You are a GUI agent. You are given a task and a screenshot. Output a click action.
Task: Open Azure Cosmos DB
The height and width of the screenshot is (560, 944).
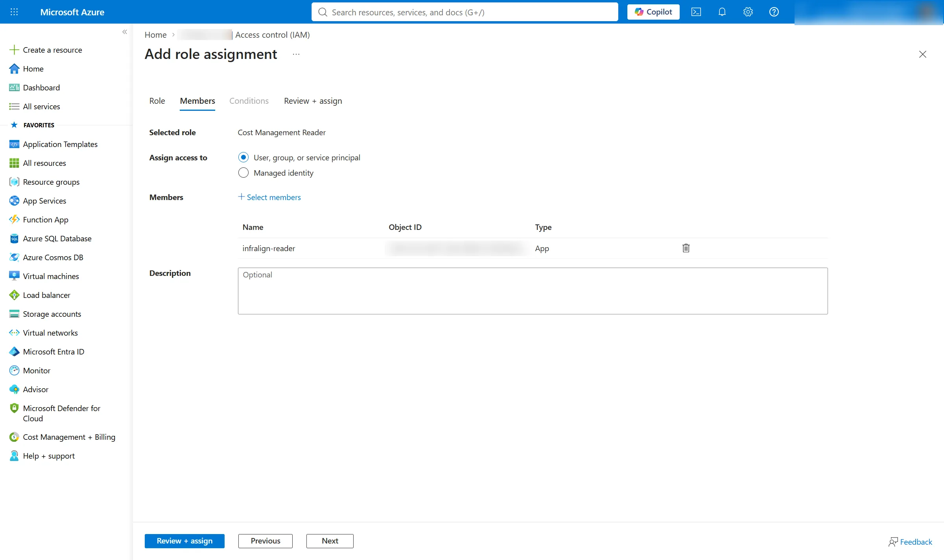pos(53,257)
